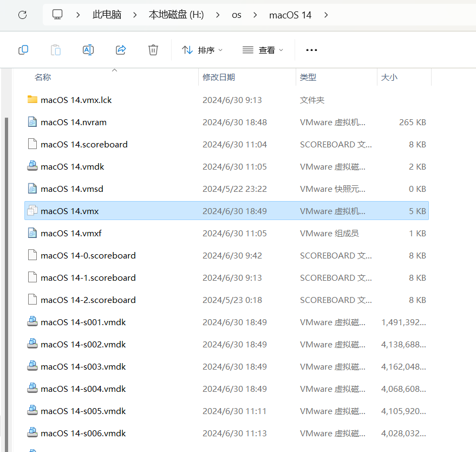Sort by 大小 column header
Image resolution: width=476 pixels, height=452 pixels.
point(389,77)
